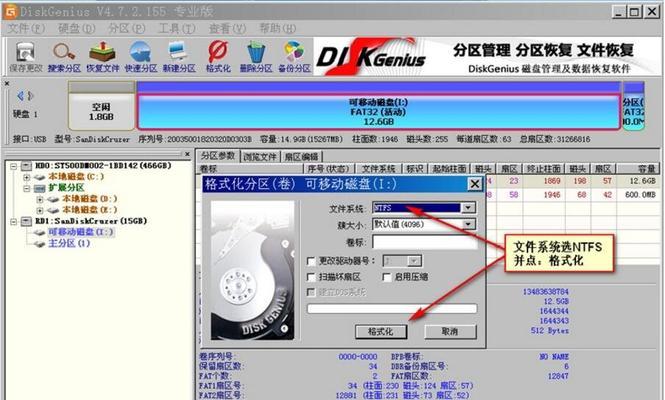The height and width of the screenshot is (400, 665).
Task: Collapse the 扩展分区 tree node
Action: [x=27, y=188]
